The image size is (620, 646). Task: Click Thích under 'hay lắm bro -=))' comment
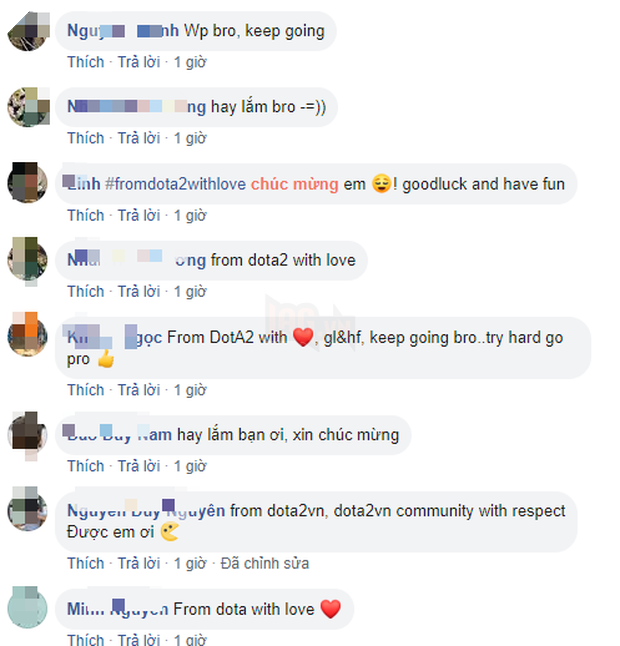[86, 138]
